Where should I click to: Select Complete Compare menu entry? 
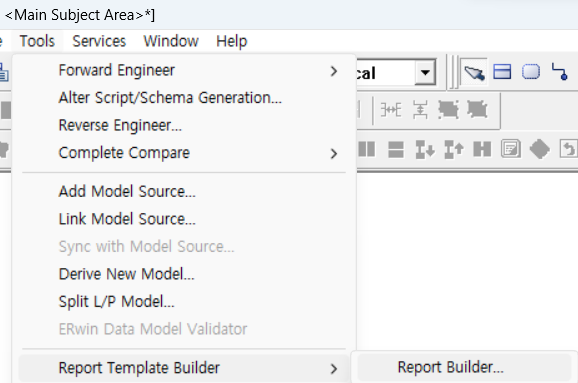[184, 153]
